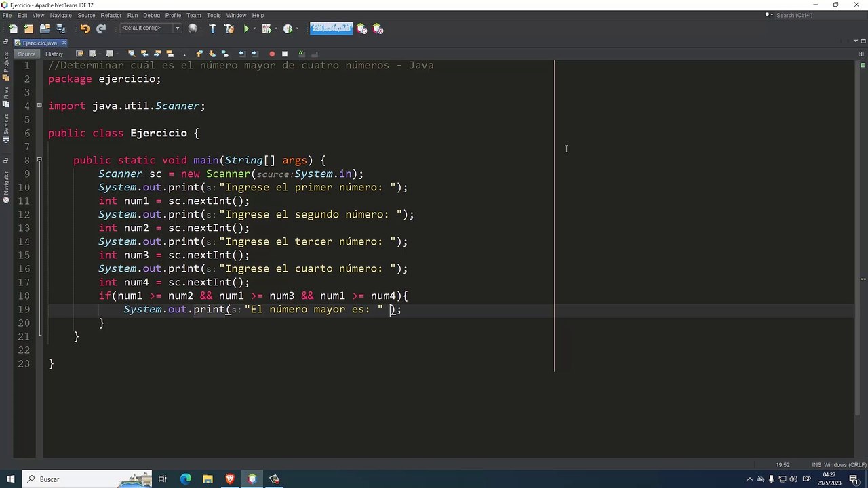Click the Windows Buscar search box
This screenshot has height=488, width=868.
[x=88, y=479]
